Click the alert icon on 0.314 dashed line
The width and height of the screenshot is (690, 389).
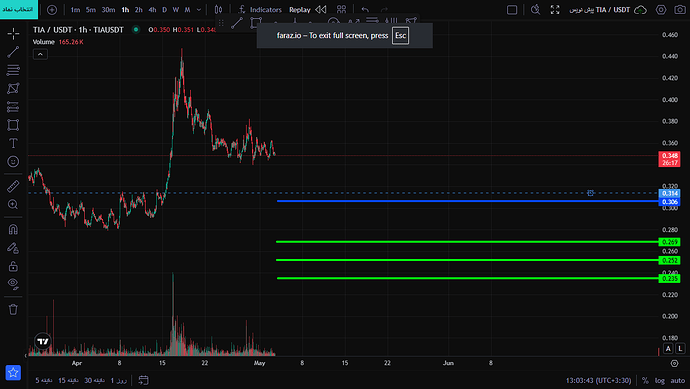pyautogui.click(x=591, y=193)
